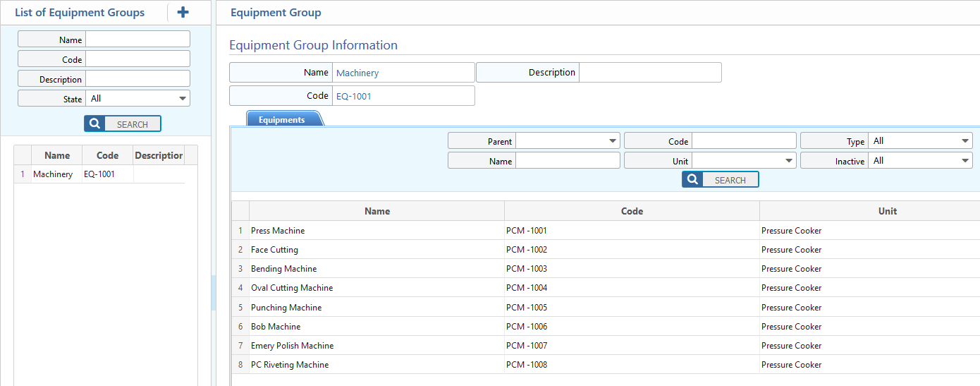Open the Parent dropdown
The height and width of the screenshot is (386, 980).
coord(568,141)
